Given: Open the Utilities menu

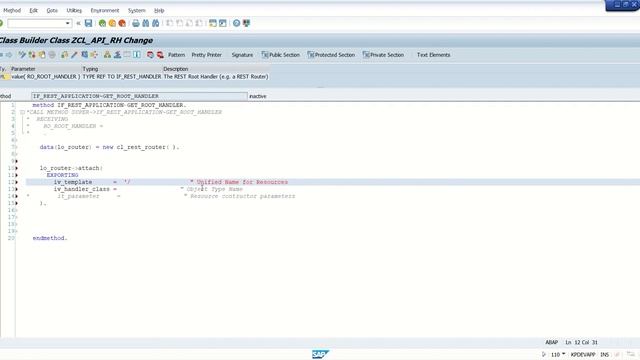Looking at the screenshot, I should (74, 10).
